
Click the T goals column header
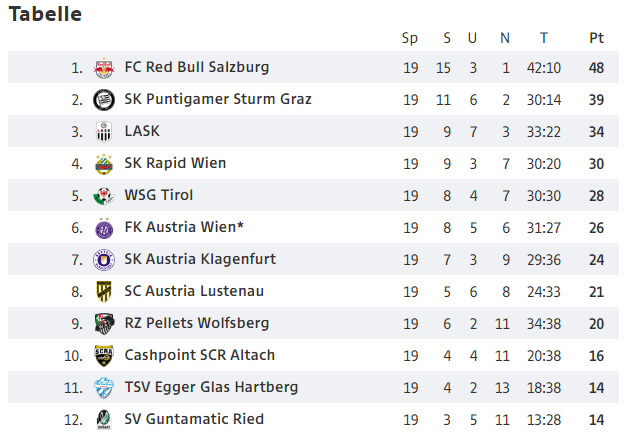tap(544, 38)
